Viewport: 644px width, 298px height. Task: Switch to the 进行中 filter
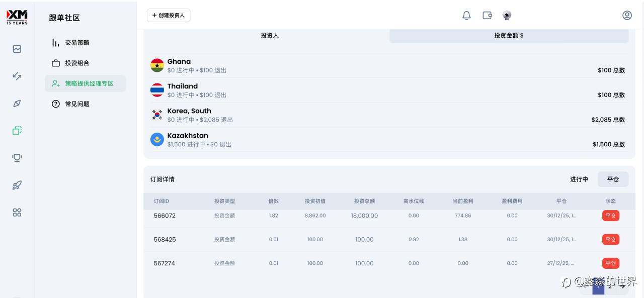pyautogui.click(x=579, y=179)
